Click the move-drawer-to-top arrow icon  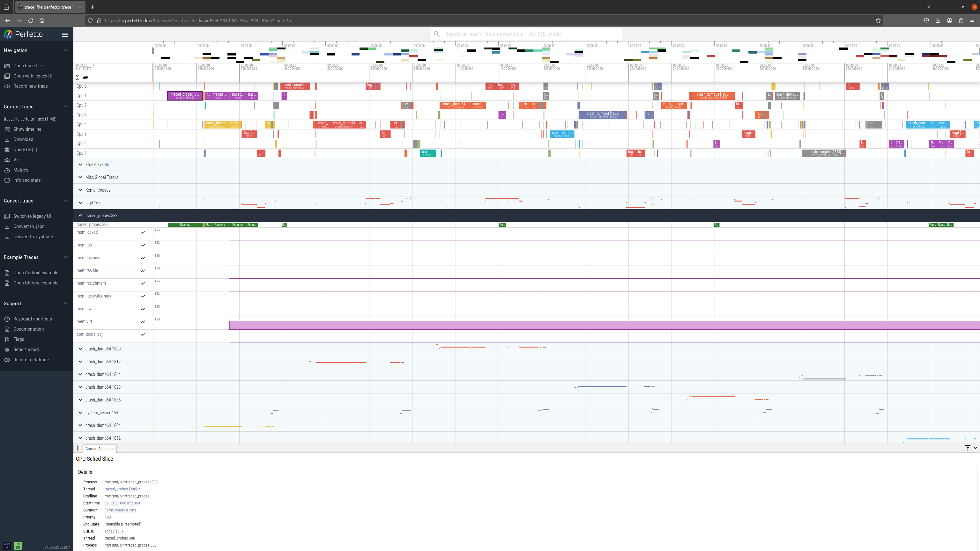pyautogui.click(x=968, y=448)
